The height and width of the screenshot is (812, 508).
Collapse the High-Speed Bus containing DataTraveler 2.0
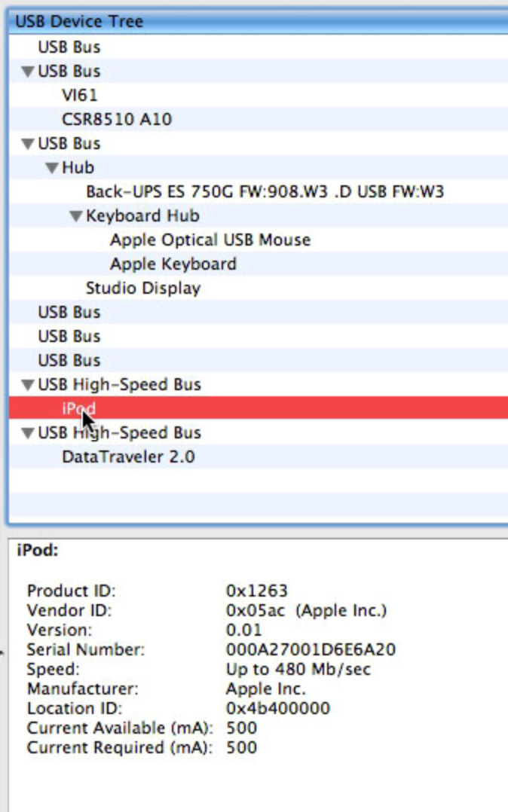click(x=28, y=433)
